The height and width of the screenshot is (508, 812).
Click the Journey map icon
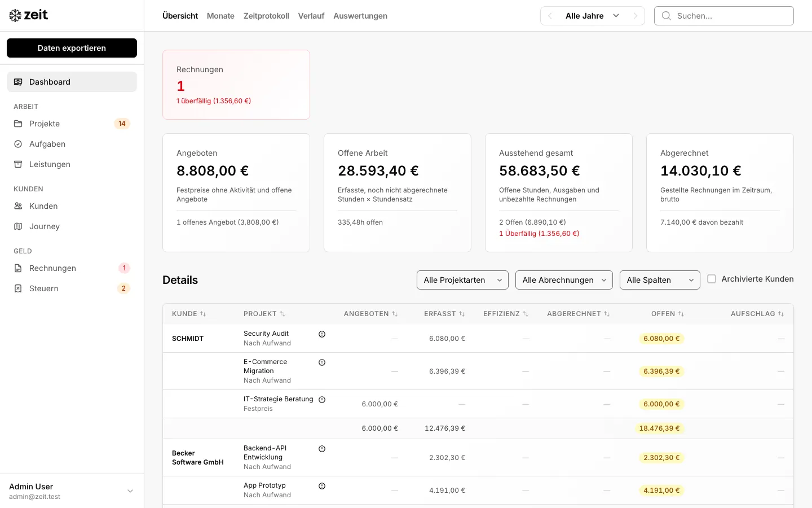18,226
